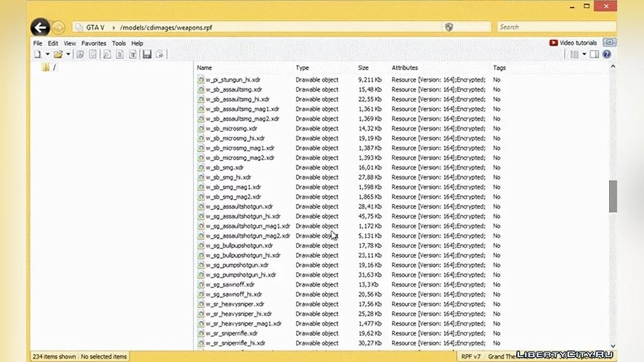Toggle the panel button beside Video tutorials
This screenshot has width=644, height=362.
609,42
